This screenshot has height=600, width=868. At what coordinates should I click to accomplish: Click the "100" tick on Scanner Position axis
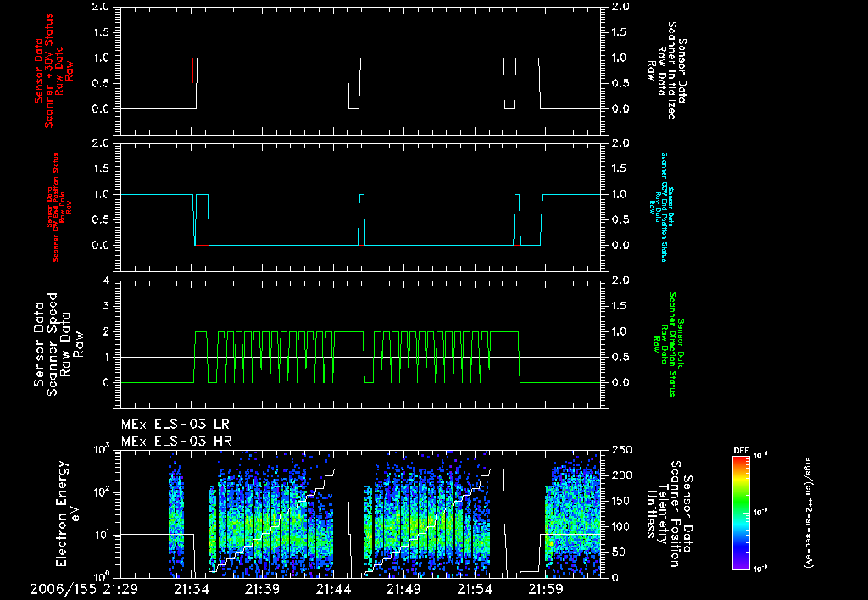pos(621,526)
